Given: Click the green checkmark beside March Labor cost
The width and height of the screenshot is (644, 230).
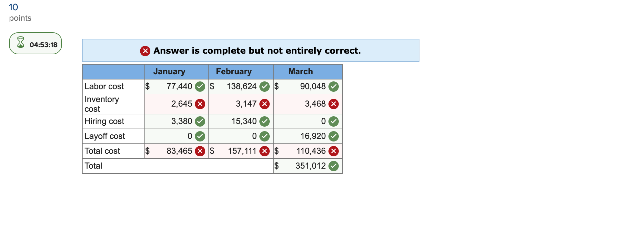Looking at the screenshot, I should [333, 87].
